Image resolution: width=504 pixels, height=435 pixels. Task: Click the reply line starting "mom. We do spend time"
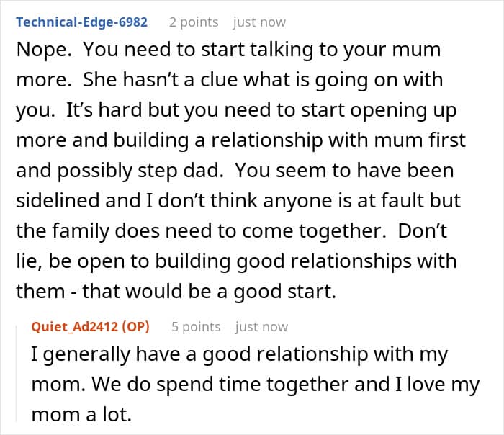tap(255, 385)
